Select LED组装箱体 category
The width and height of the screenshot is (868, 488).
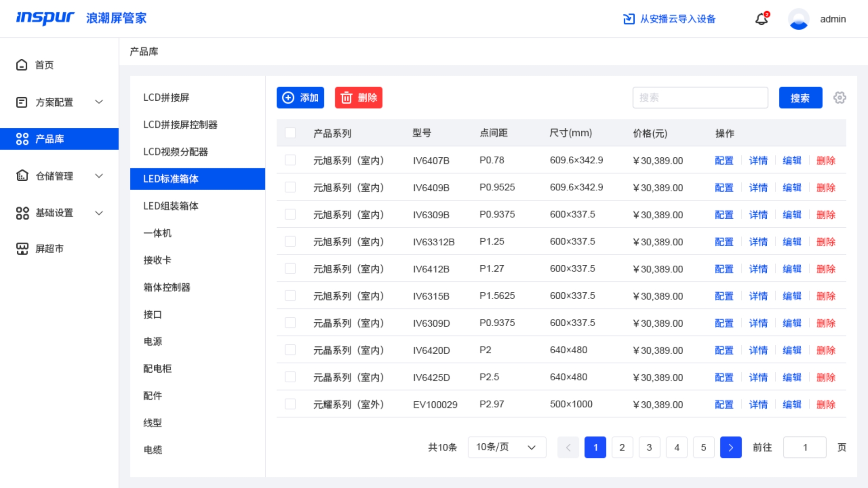pos(198,206)
